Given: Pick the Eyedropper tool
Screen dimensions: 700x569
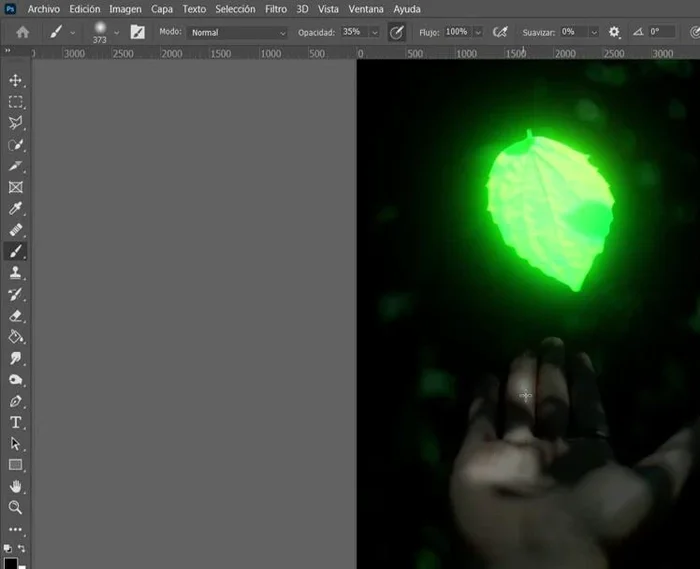Looking at the screenshot, I should tap(16, 209).
